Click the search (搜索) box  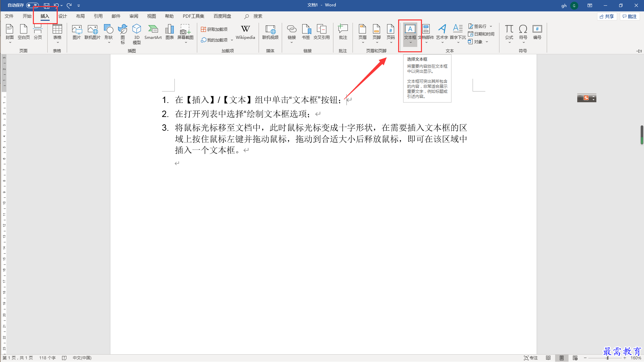point(254,16)
